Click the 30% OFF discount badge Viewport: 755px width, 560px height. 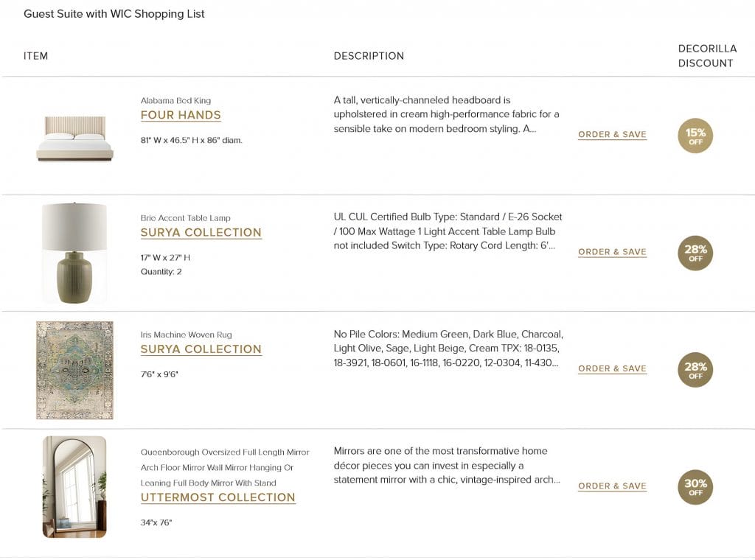pyautogui.click(x=695, y=487)
